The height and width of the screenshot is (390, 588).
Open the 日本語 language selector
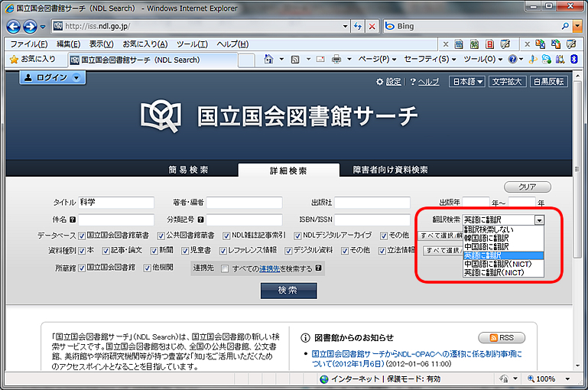tap(466, 81)
